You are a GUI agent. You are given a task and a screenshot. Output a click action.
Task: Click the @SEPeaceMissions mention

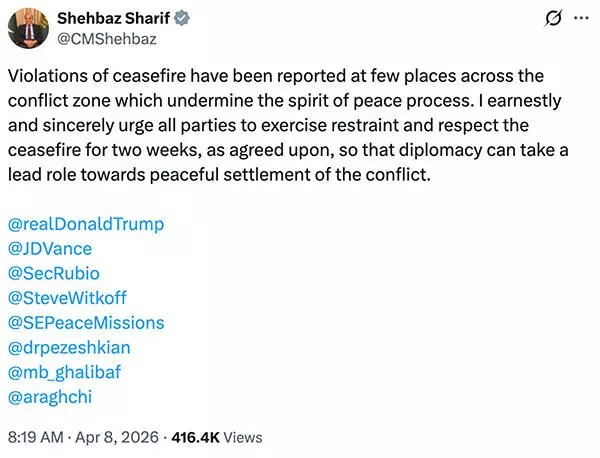pyautogui.click(x=85, y=322)
